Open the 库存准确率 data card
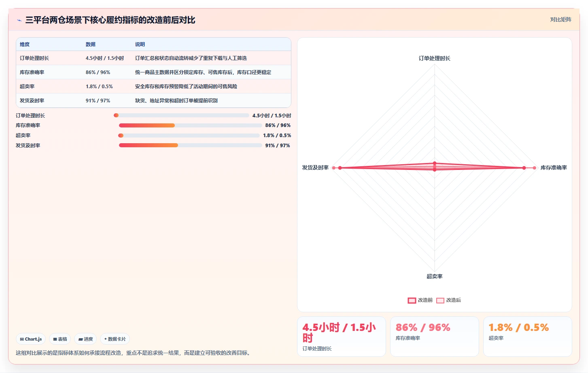The width and height of the screenshot is (588, 373). [x=435, y=337]
